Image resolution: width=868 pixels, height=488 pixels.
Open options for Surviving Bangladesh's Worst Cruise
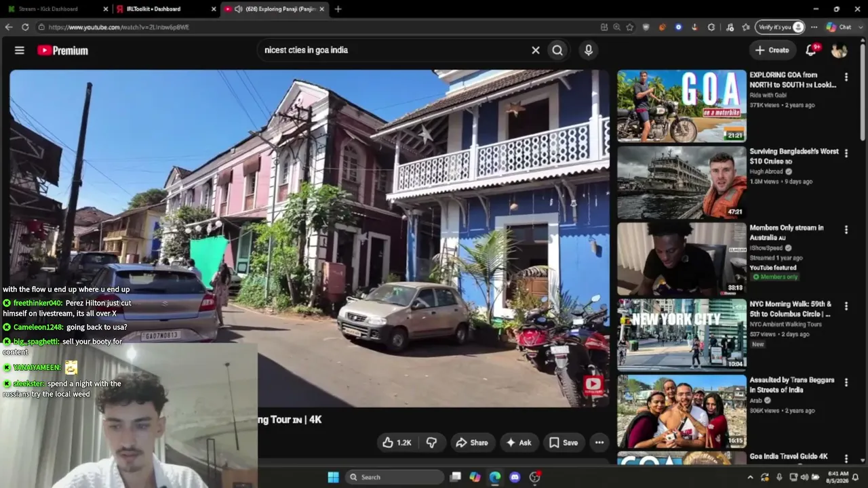(846, 154)
